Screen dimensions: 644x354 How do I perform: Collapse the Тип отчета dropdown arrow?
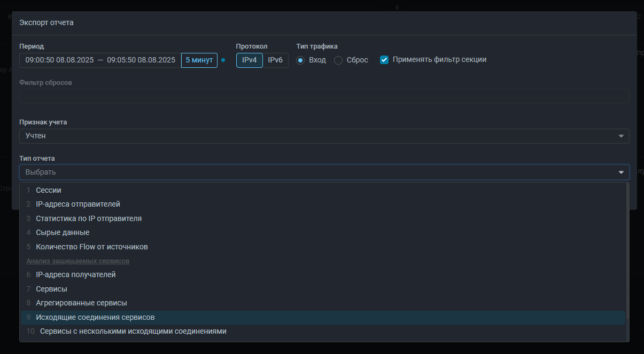pyautogui.click(x=621, y=172)
